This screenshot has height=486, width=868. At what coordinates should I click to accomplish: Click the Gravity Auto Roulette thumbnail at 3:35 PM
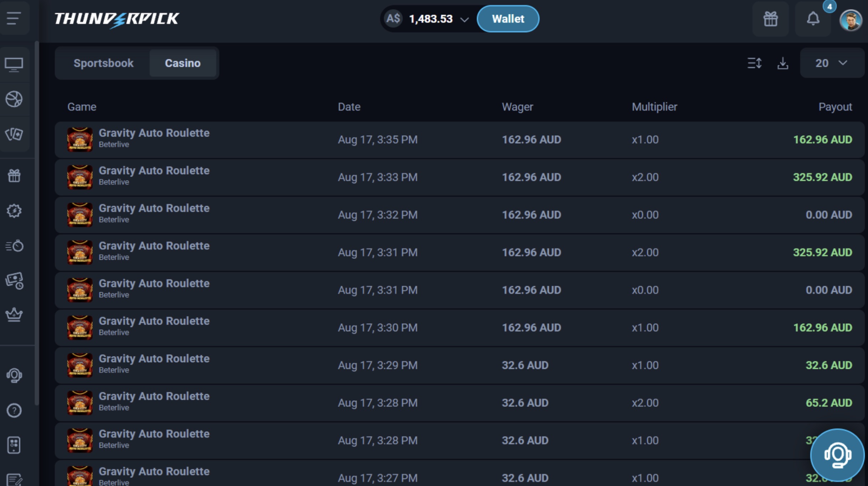point(80,140)
